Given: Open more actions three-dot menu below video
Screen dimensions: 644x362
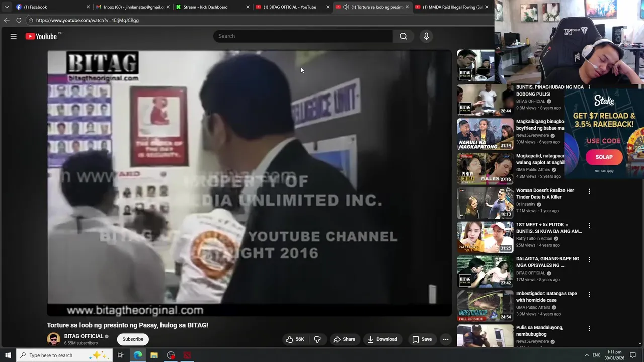Looking at the screenshot, I should pos(445,339).
